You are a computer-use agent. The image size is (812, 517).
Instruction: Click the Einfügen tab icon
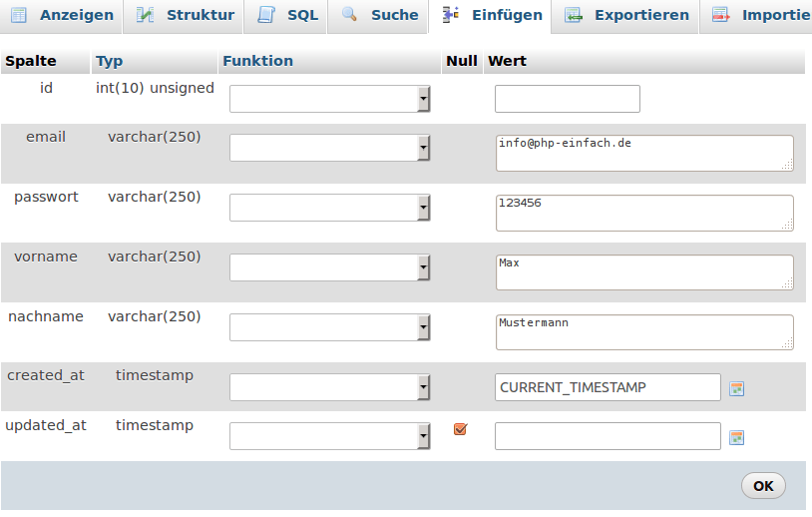[x=451, y=15]
